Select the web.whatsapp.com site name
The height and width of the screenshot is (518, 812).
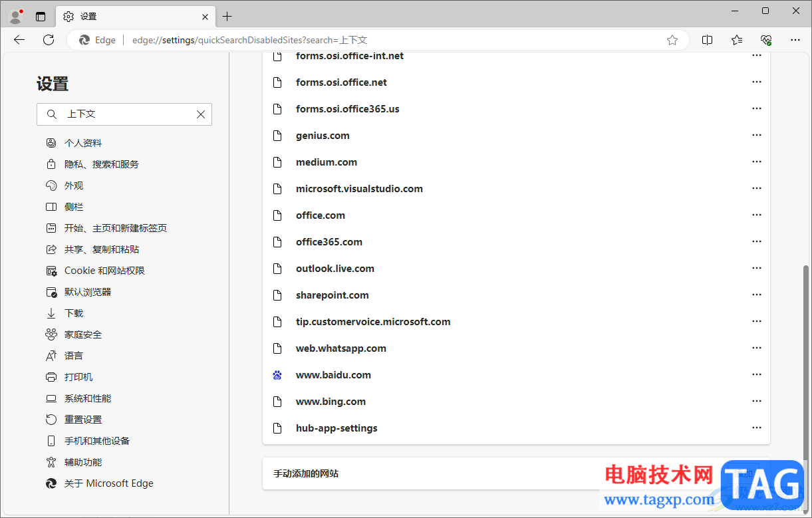pyautogui.click(x=341, y=348)
